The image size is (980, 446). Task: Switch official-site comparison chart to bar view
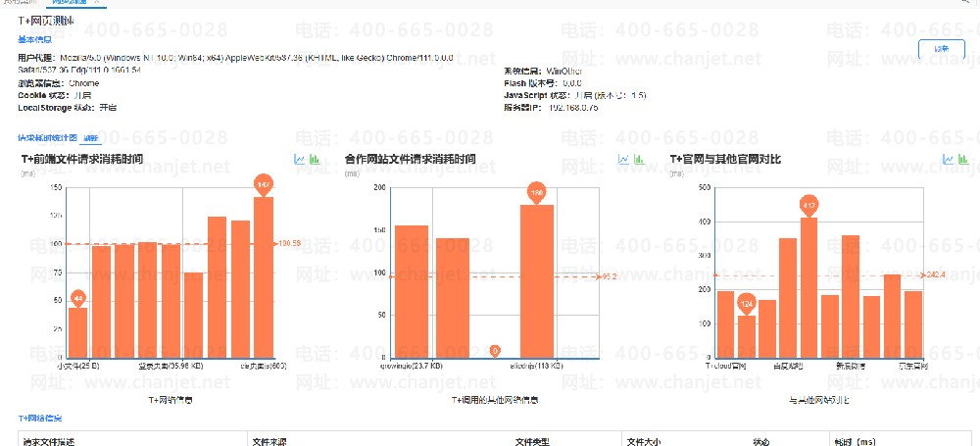pyautogui.click(x=963, y=160)
